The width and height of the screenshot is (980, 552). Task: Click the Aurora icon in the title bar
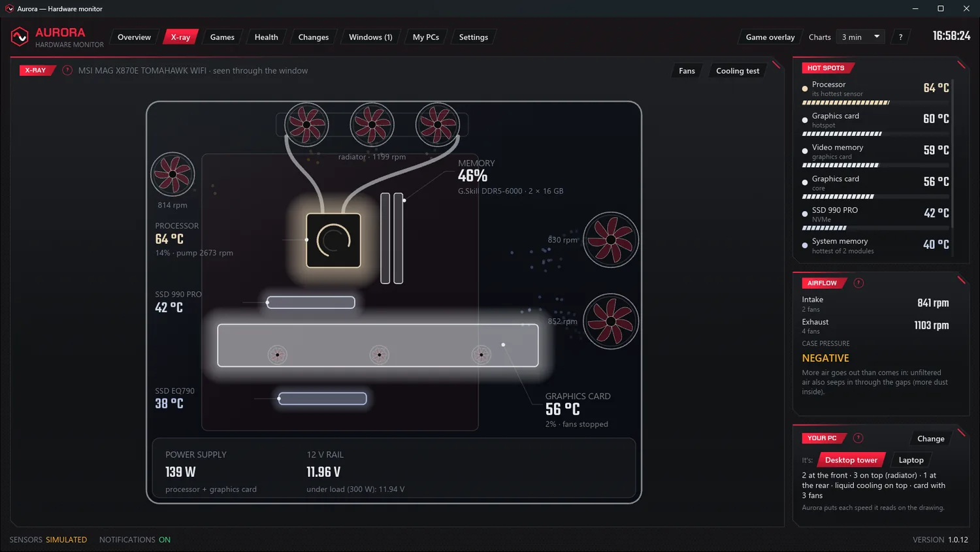pyautogui.click(x=9, y=8)
